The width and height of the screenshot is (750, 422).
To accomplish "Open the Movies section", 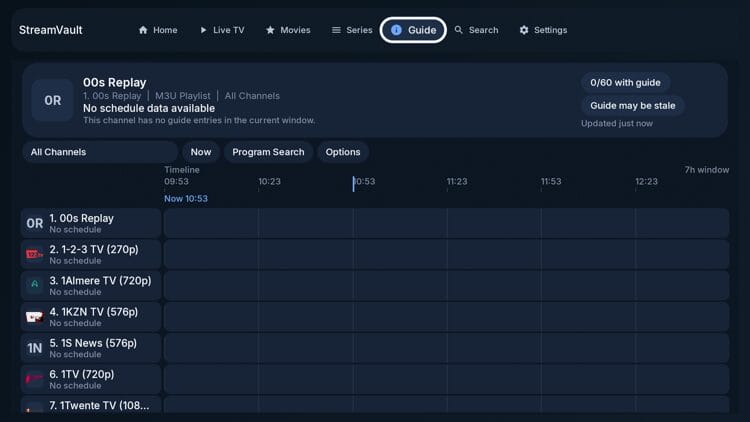I will pos(288,30).
